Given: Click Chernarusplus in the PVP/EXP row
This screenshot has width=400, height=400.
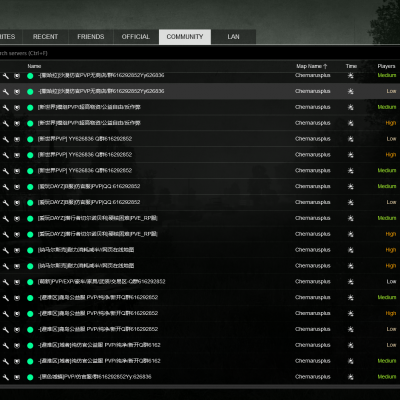Looking at the screenshot, I should 312,282.
